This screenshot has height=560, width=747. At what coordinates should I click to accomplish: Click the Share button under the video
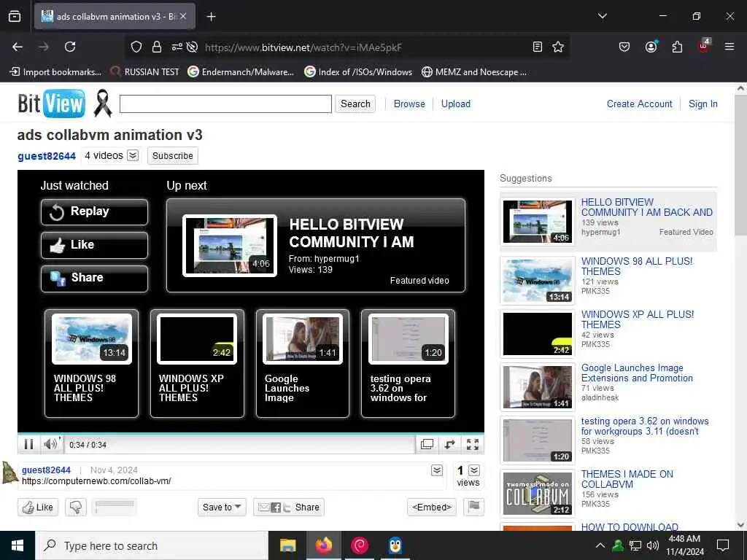pyautogui.click(x=289, y=507)
